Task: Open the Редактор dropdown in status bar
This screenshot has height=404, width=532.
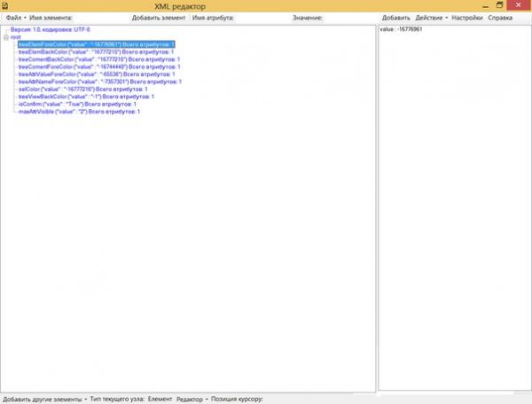Action: [x=192, y=400]
